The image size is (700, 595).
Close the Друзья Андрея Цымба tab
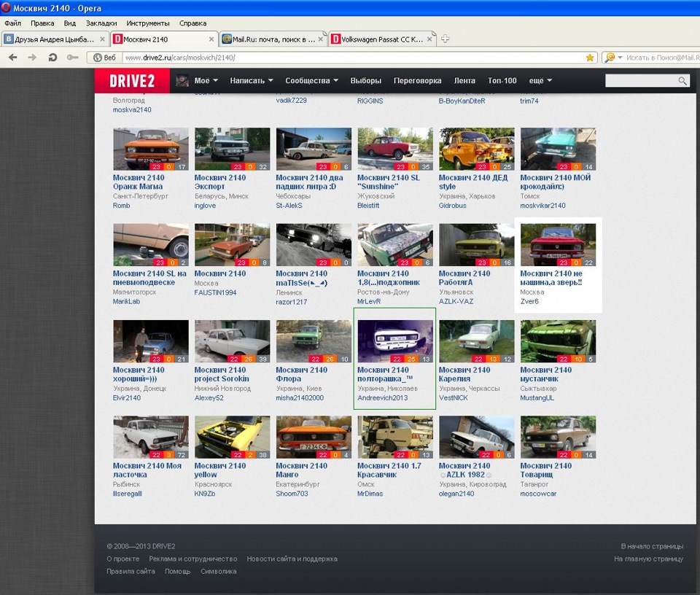pyautogui.click(x=102, y=39)
